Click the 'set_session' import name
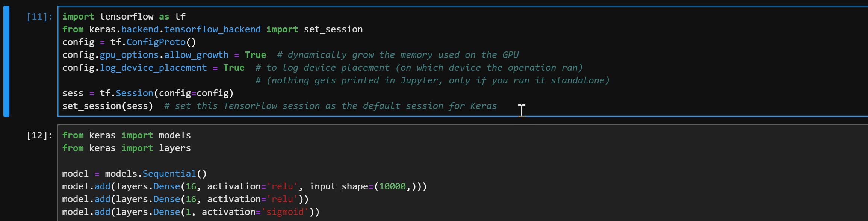This screenshot has width=868, height=221. click(333, 29)
